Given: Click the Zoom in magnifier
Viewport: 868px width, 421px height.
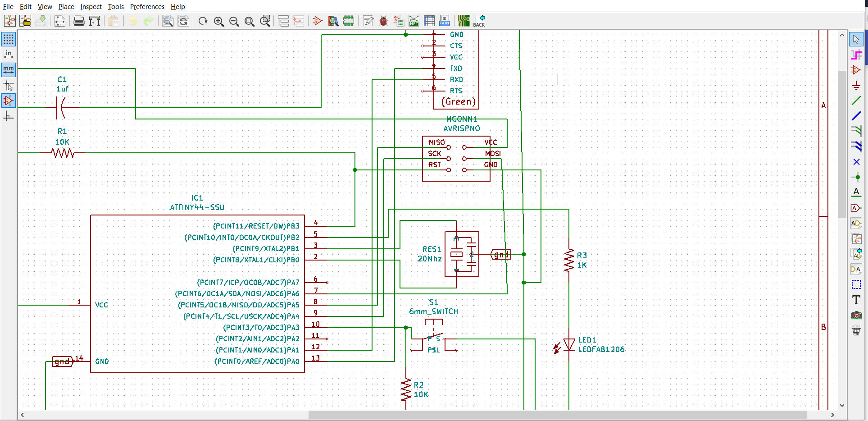Looking at the screenshot, I should (x=218, y=21).
